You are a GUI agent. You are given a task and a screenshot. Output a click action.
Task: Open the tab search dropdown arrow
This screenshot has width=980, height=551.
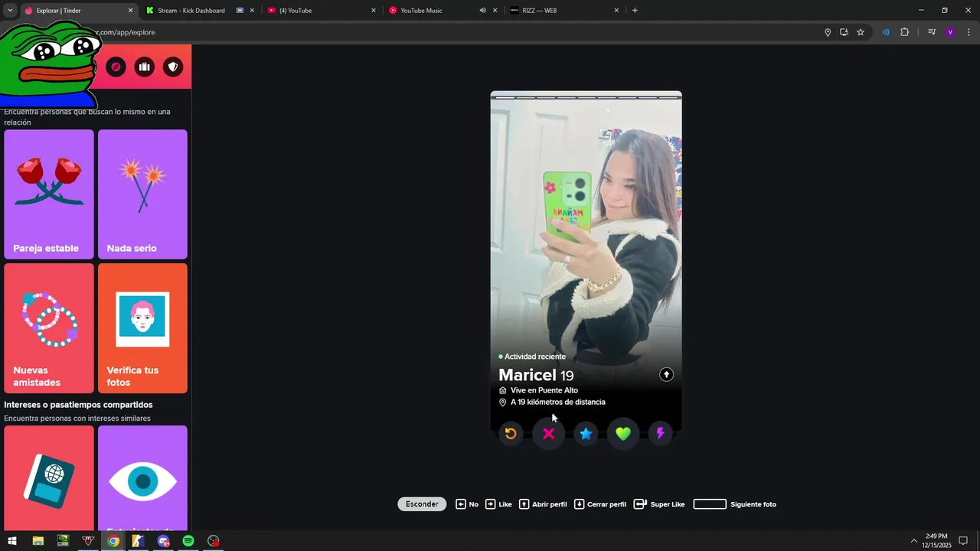pos(10,11)
